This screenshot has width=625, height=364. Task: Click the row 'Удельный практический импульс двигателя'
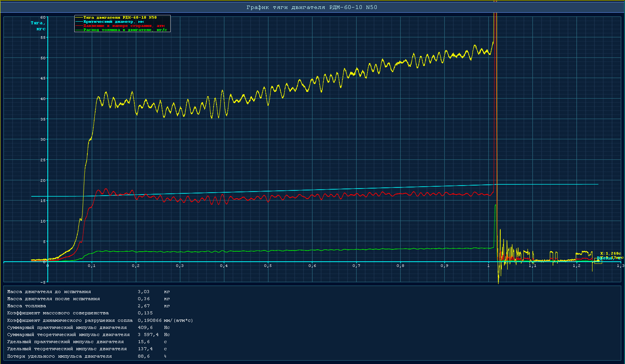coord(65,342)
